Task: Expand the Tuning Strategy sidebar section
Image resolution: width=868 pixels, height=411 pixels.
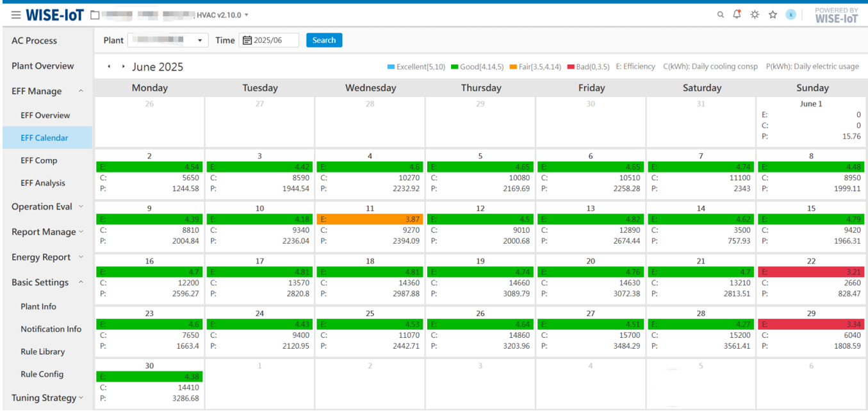Action: click(x=81, y=398)
